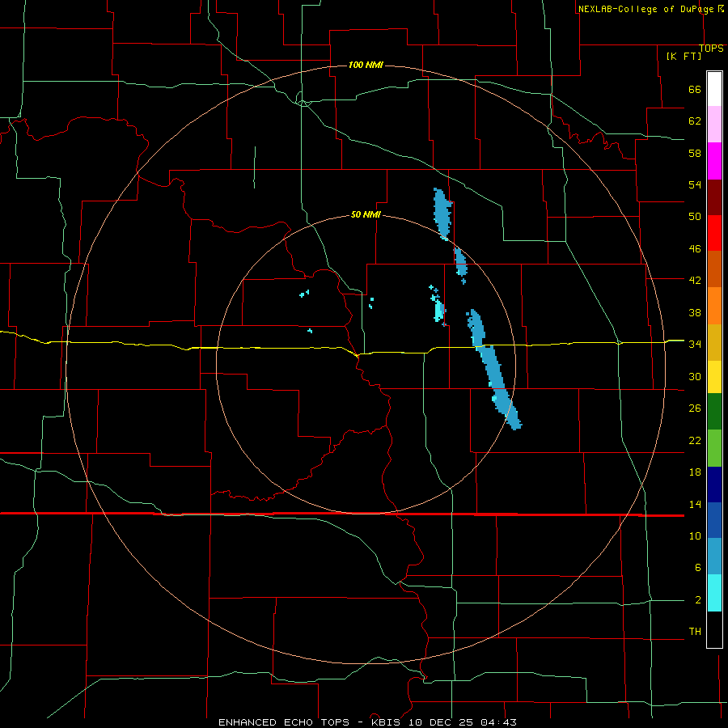Select the light pink legend swatch
The image size is (728, 728).
coord(714,124)
